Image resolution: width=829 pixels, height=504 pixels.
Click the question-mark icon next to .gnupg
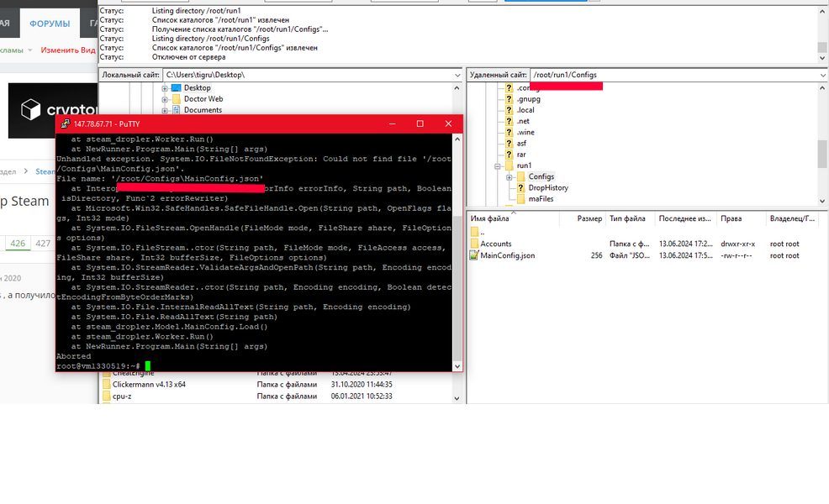[x=509, y=99]
